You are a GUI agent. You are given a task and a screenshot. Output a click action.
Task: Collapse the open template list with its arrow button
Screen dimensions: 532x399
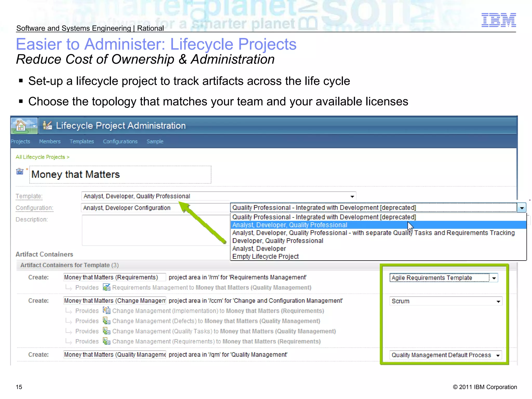(522, 208)
